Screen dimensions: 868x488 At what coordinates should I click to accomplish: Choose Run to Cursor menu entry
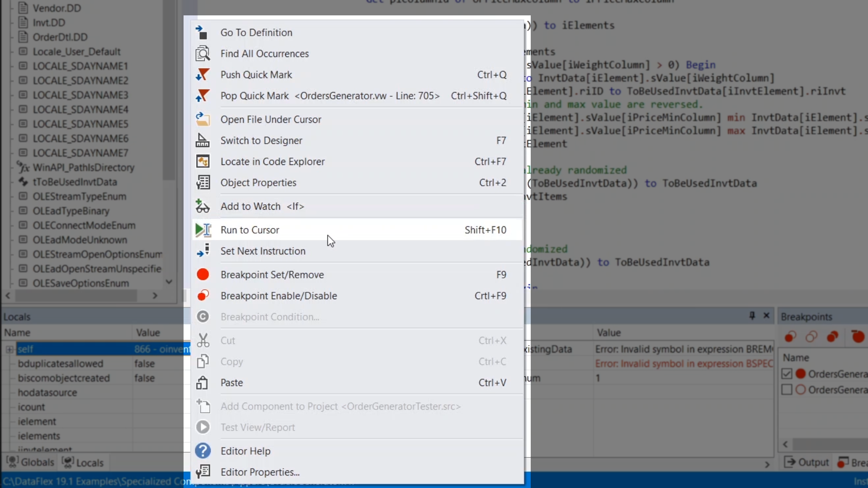pyautogui.click(x=250, y=230)
